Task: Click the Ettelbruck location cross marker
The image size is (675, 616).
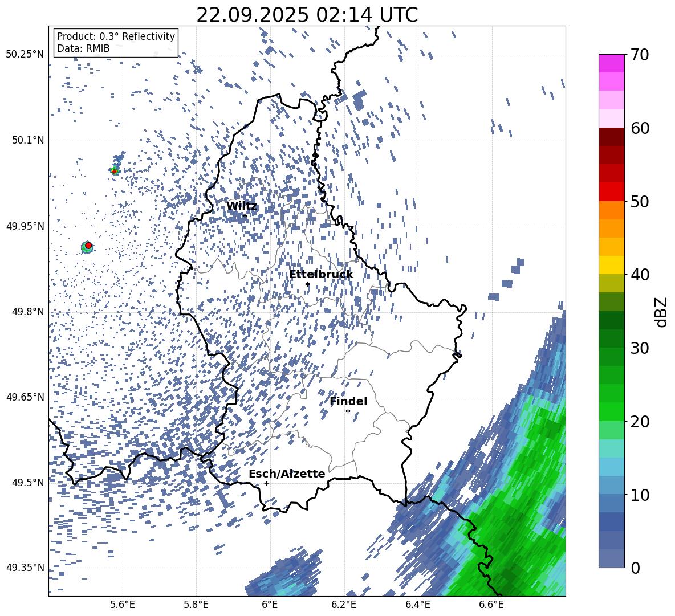Action: (307, 284)
